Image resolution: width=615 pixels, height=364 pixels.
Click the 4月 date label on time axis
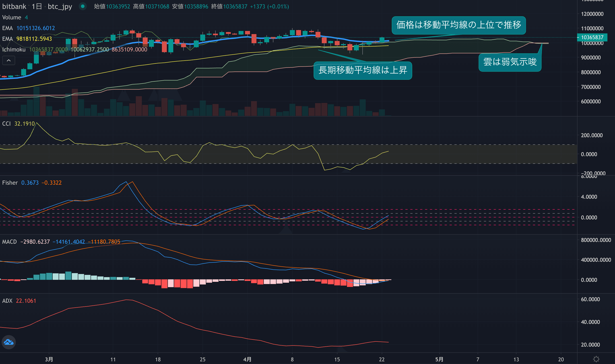(x=247, y=359)
